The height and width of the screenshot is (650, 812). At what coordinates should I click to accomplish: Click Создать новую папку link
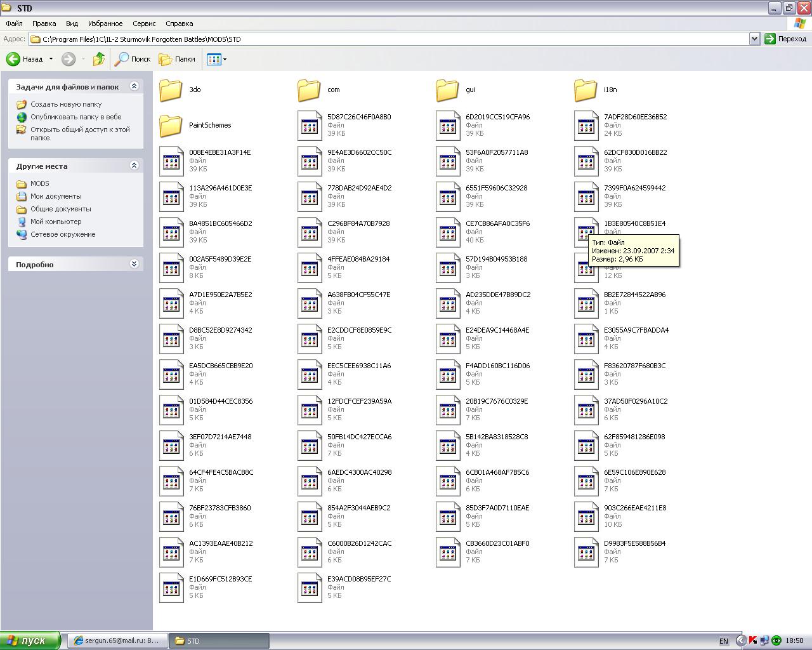point(66,104)
